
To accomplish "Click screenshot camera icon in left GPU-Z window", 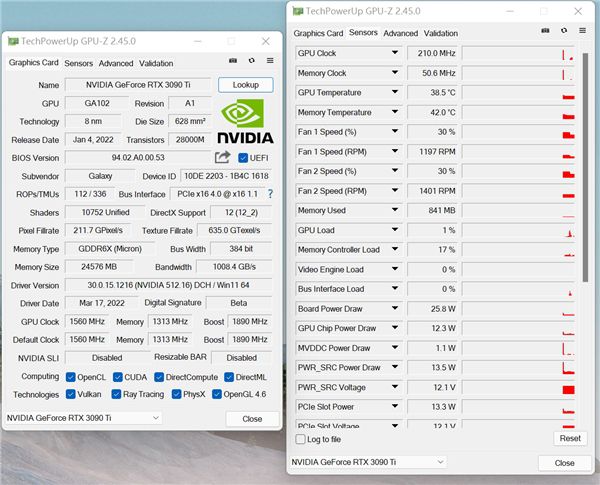I will tap(233, 60).
